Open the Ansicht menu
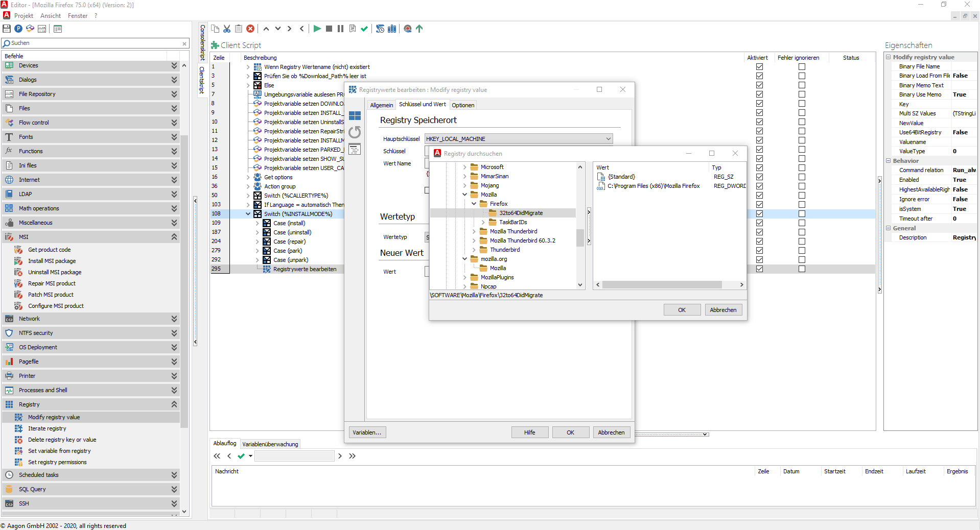980x530 pixels. 51,16
